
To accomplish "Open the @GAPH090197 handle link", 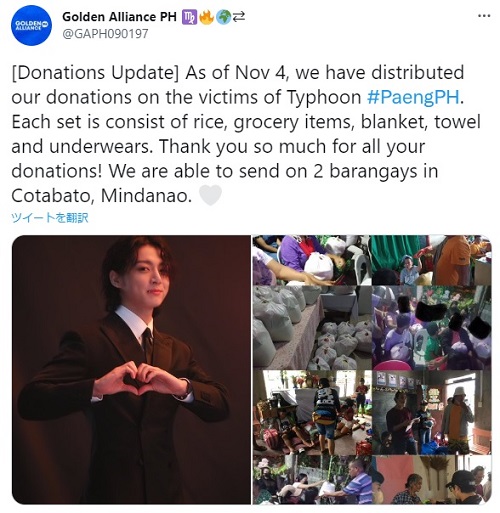I will pyautogui.click(x=105, y=34).
